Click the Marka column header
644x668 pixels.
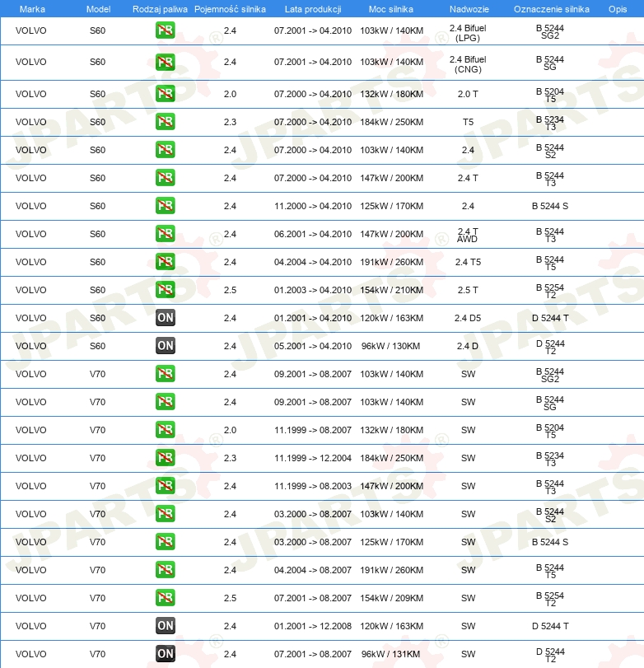click(x=31, y=8)
